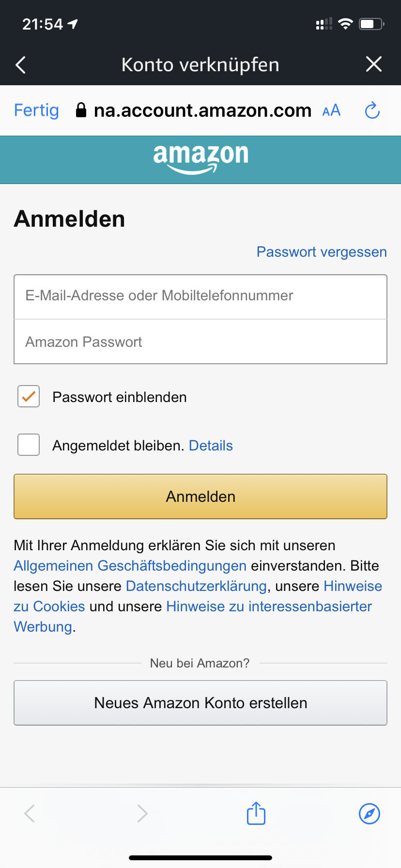The height and width of the screenshot is (868, 401).
Task: Enable Angemeldet bleiben checkbox
Action: click(29, 445)
